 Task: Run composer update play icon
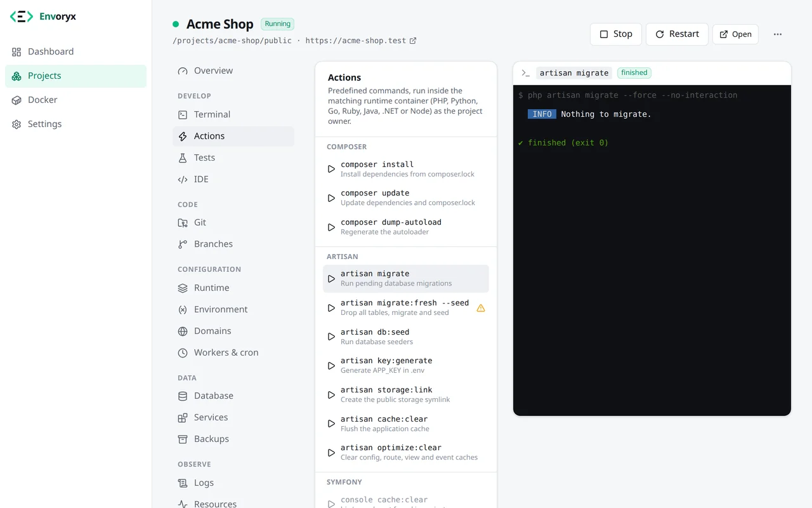tap(331, 198)
